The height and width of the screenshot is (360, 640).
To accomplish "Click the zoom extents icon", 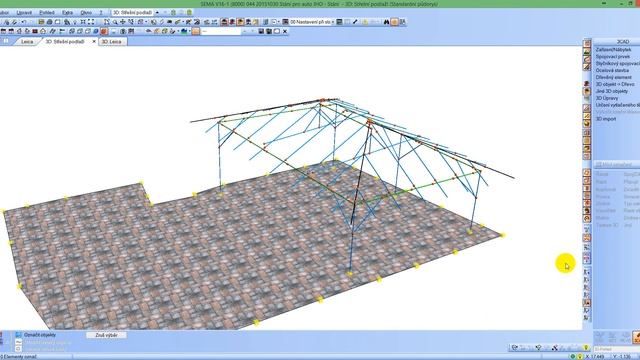I will point(83,22).
